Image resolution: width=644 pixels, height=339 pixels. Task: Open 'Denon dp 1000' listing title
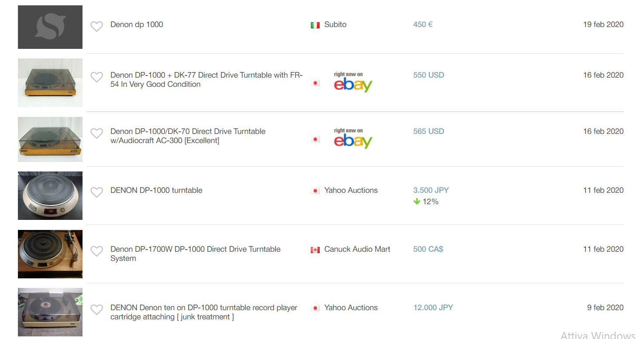coord(137,24)
